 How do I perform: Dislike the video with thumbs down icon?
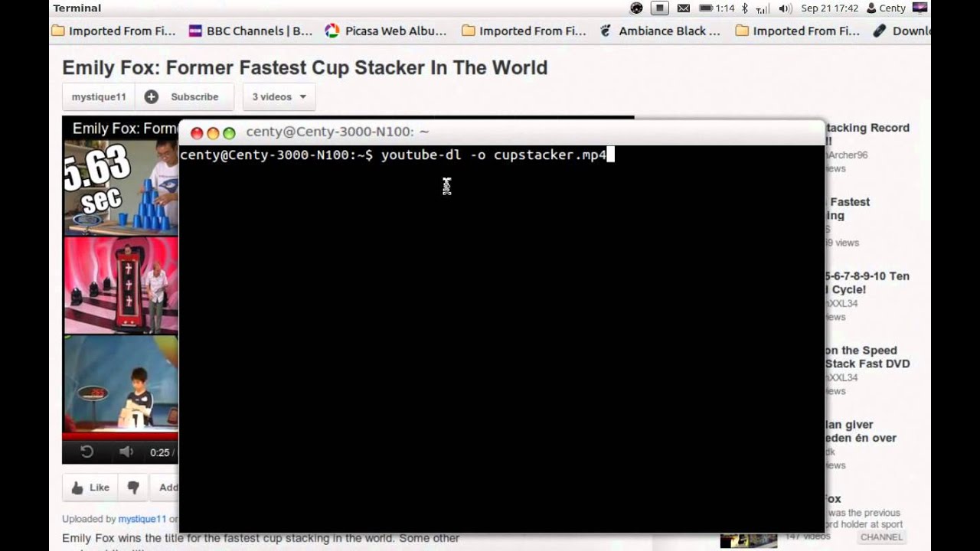point(133,487)
